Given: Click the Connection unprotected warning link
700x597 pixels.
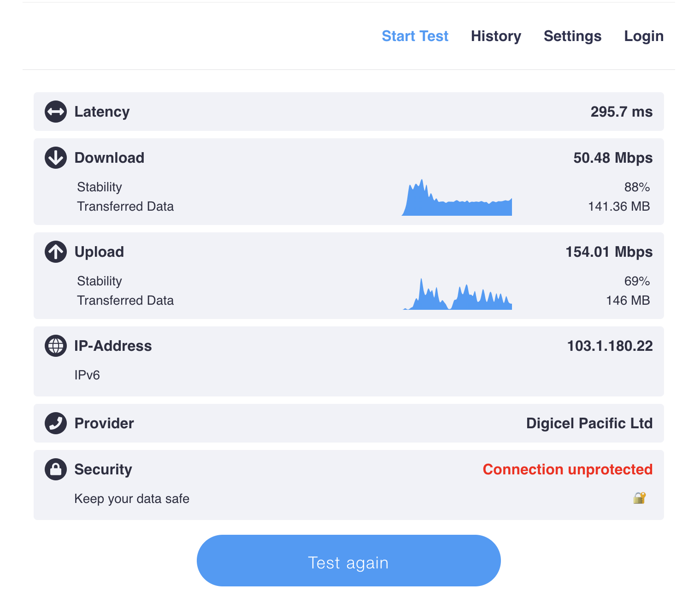Looking at the screenshot, I should pyautogui.click(x=568, y=469).
